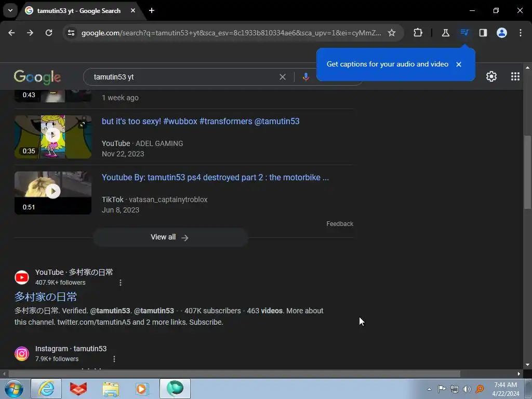The height and width of the screenshot is (399, 532).
Task: Open the browser side panel
Action: point(483,33)
